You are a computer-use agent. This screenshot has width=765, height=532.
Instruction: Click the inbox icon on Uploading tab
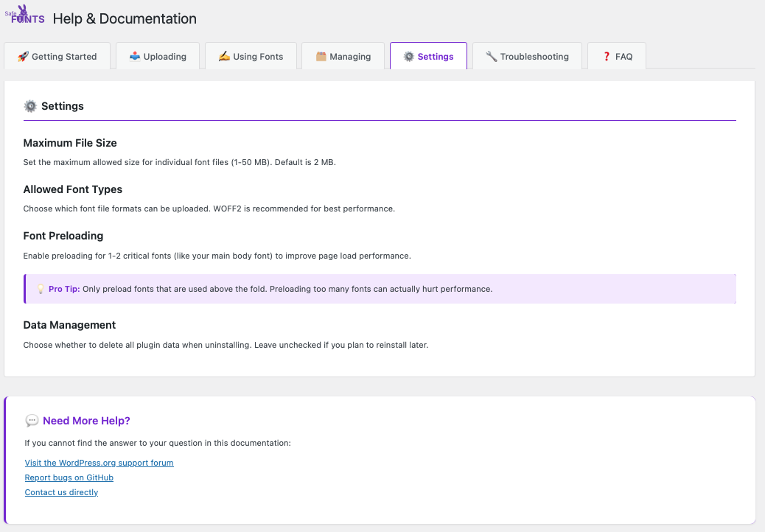135,57
